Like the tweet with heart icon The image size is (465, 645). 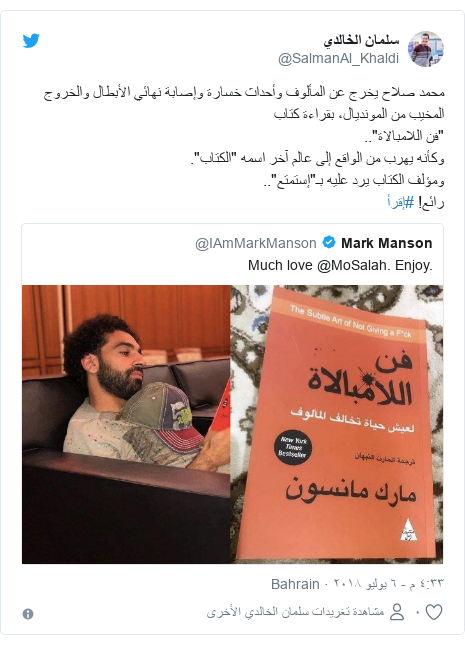tap(433, 612)
